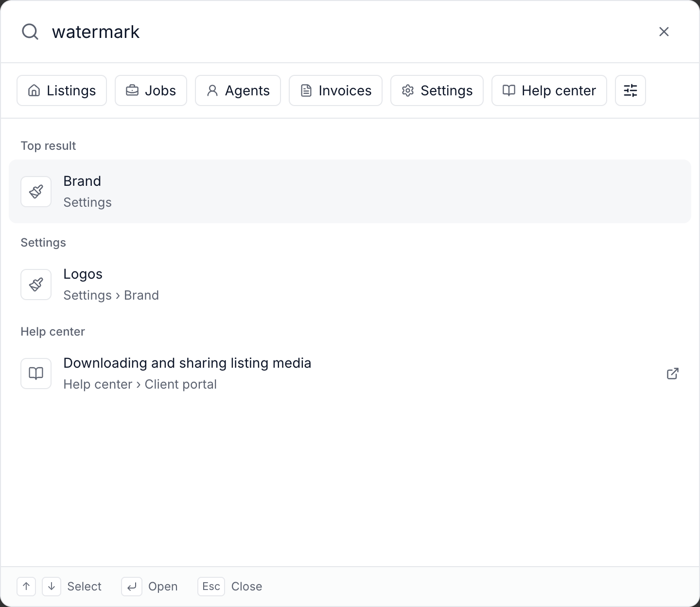
Task: Click the down arrow key hint
Action: coord(52,587)
